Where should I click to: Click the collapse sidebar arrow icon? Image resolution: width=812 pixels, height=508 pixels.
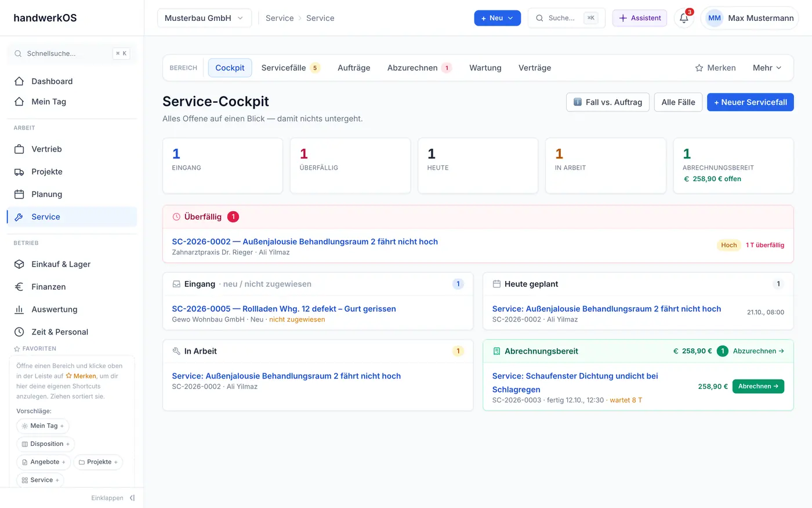(x=132, y=498)
